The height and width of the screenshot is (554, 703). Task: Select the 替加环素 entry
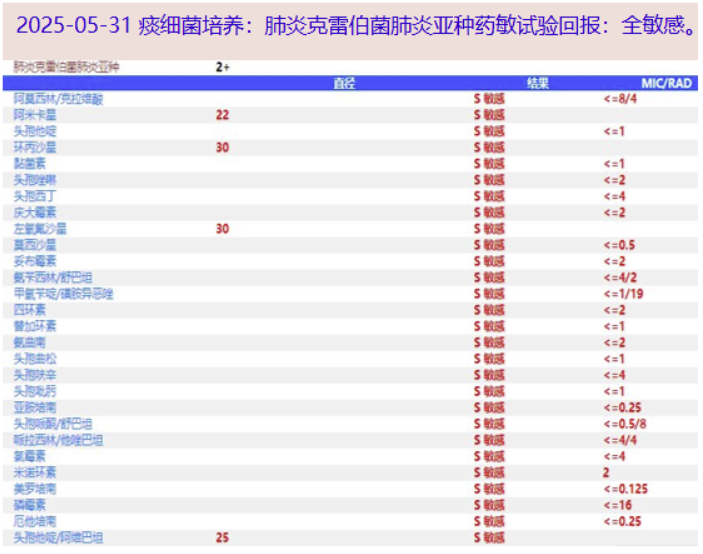[35, 326]
